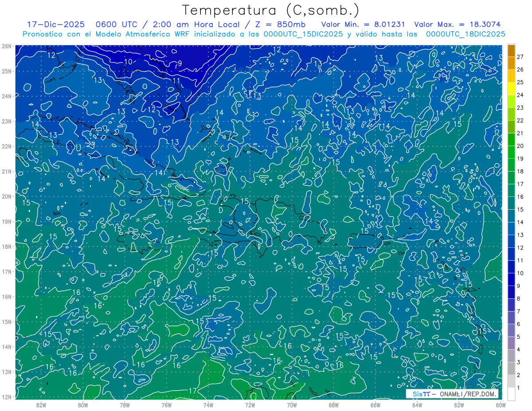Click the '64W' longitude axis label
This screenshot has height=411, width=532.
(417, 404)
